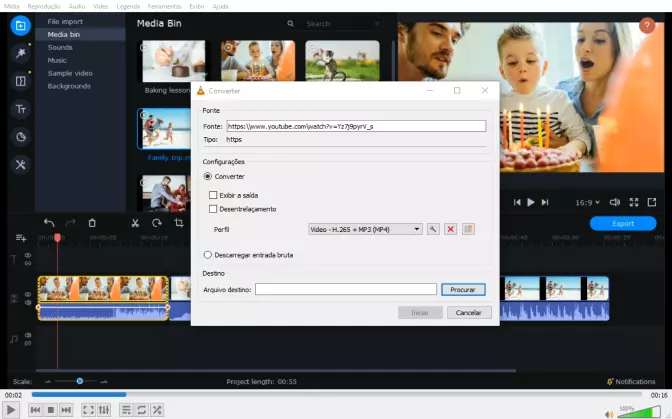This screenshot has width=672, height=419.
Task: Open the Perfil dropdown
Action: pyautogui.click(x=365, y=229)
